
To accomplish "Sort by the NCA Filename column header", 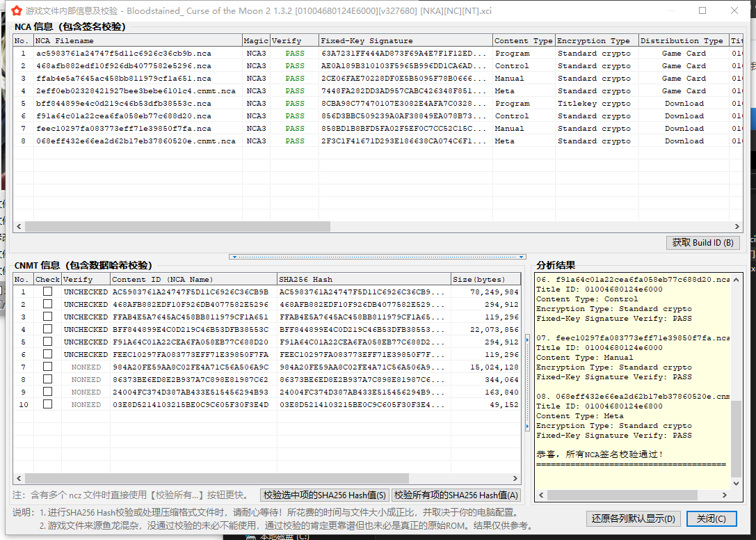I will 138,40.
